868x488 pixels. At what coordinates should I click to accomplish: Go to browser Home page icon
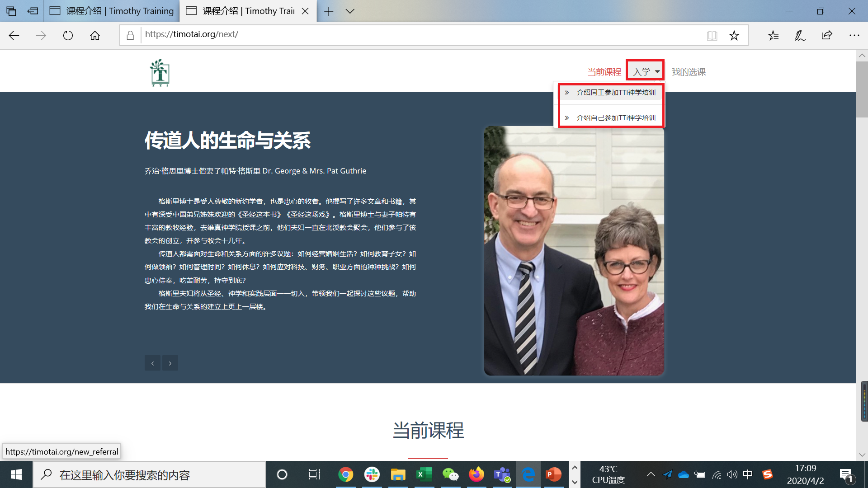95,35
